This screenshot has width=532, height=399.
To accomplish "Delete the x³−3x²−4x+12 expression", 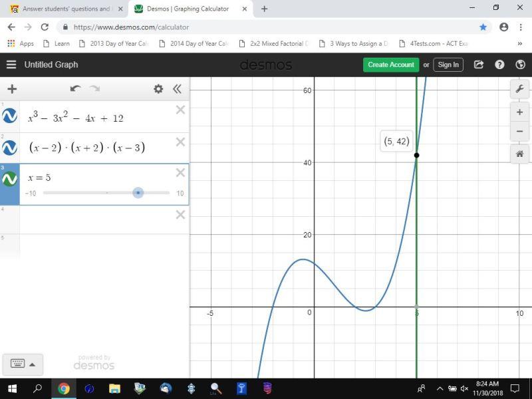I will (180, 110).
